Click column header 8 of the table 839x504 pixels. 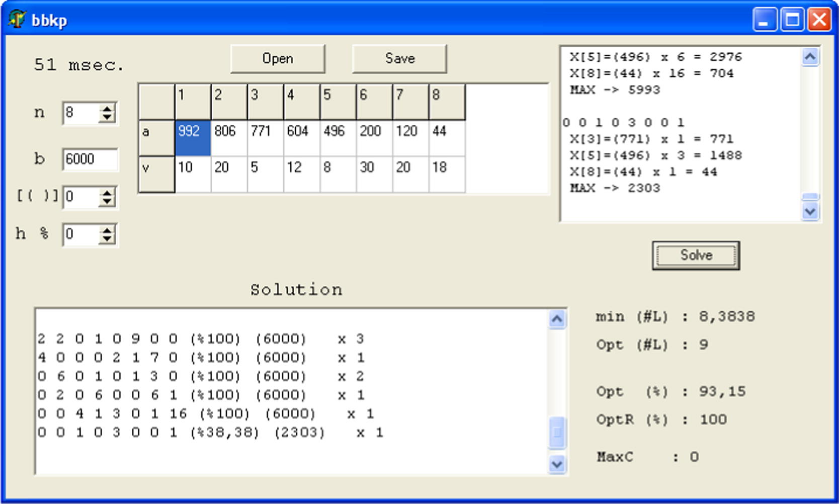tap(447, 102)
